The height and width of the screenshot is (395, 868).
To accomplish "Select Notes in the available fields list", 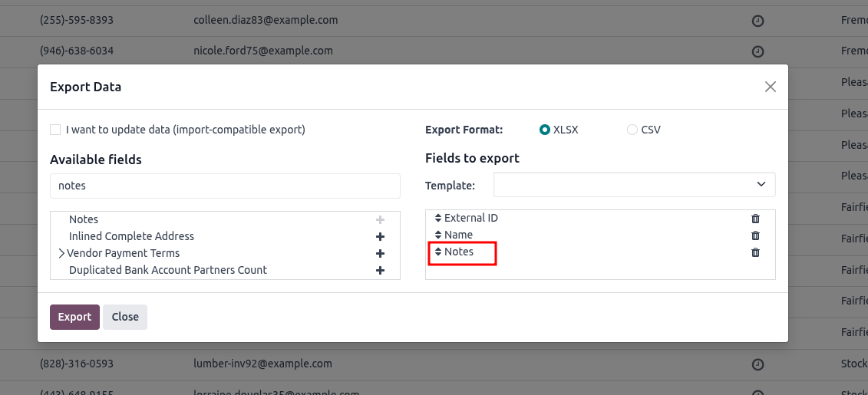I will (x=84, y=220).
